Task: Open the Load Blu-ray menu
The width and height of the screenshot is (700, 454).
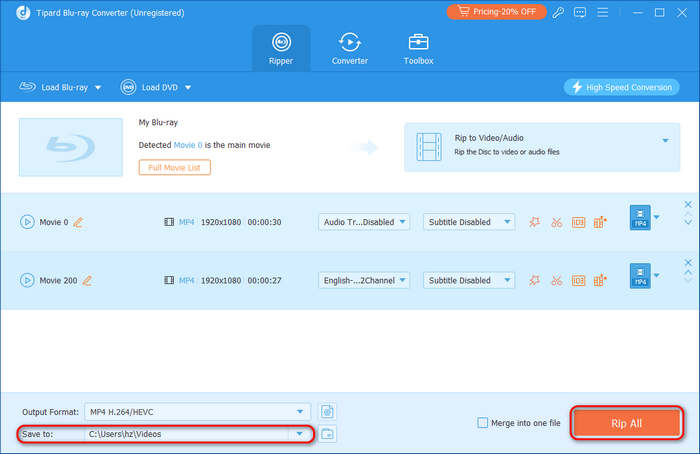Action: point(60,87)
